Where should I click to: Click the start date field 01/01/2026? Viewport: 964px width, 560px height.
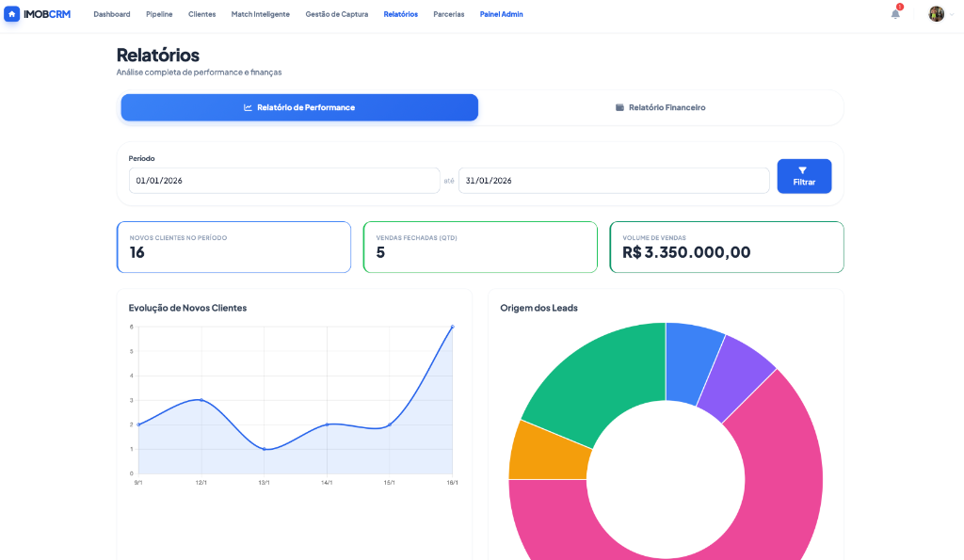coord(283,181)
